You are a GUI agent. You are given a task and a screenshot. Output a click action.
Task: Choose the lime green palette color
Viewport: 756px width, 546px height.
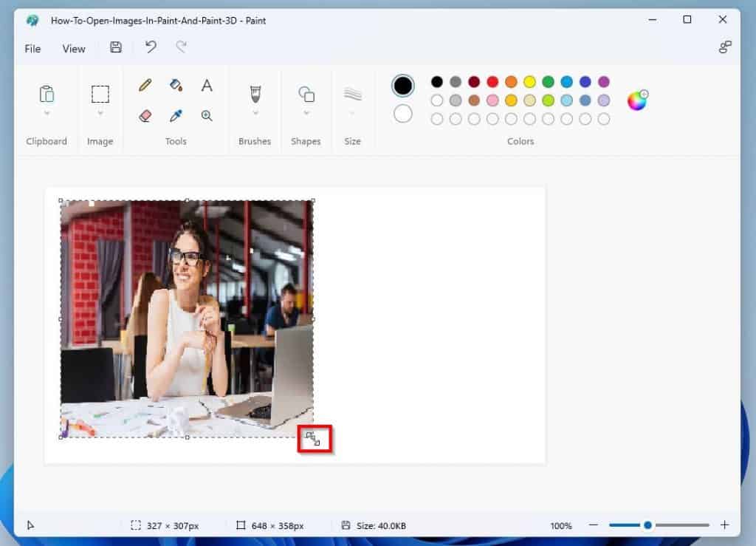pyautogui.click(x=549, y=100)
